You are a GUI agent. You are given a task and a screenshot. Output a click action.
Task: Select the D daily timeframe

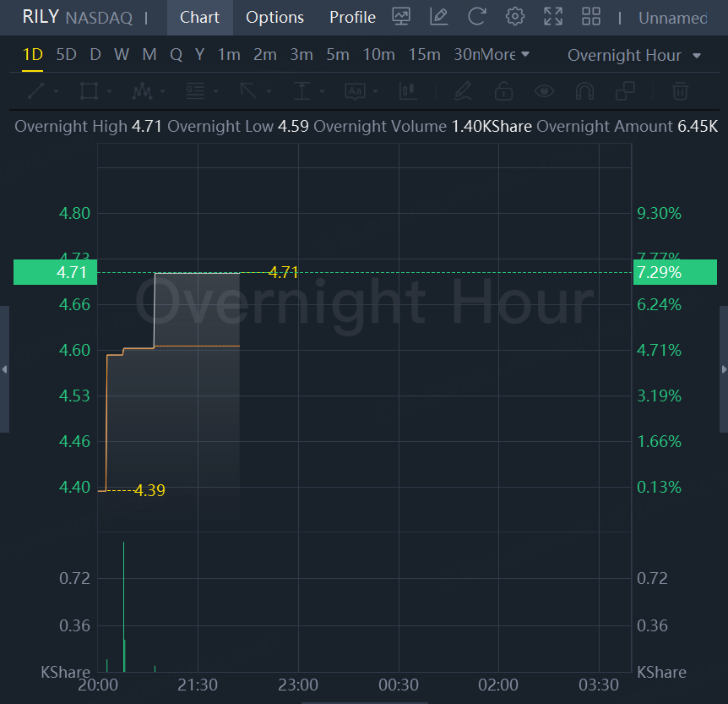point(95,55)
